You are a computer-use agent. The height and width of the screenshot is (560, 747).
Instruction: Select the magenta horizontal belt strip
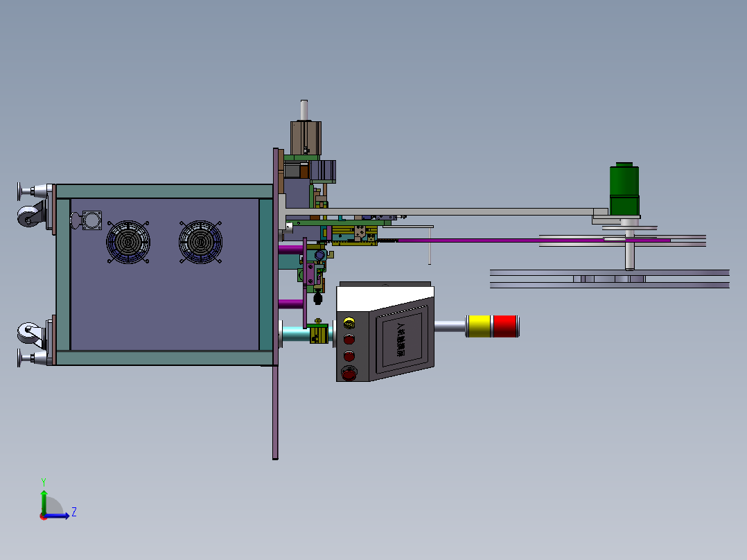534,240
